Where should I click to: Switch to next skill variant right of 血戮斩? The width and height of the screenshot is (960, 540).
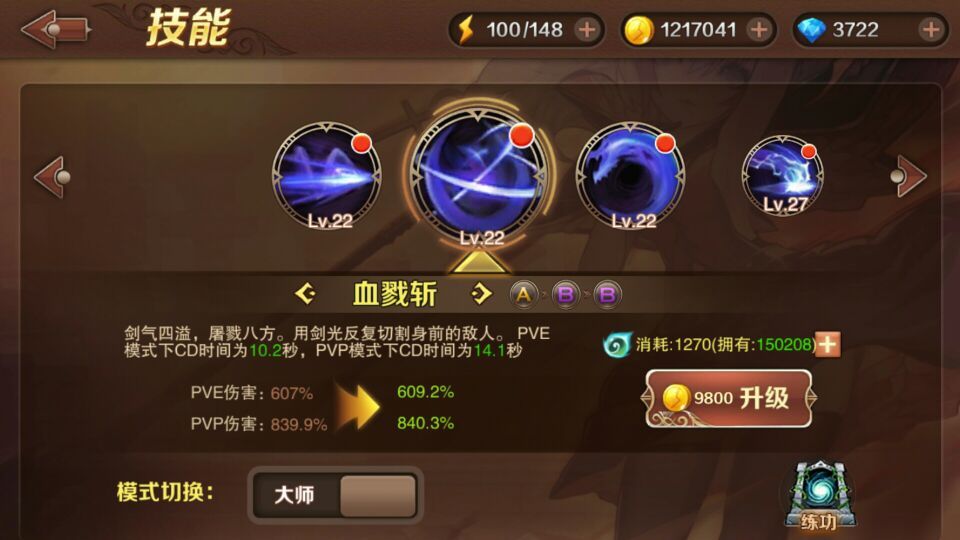click(x=481, y=294)
